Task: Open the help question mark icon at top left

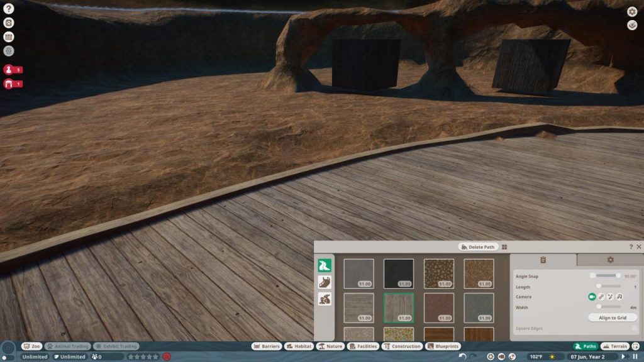Action: 9,9
